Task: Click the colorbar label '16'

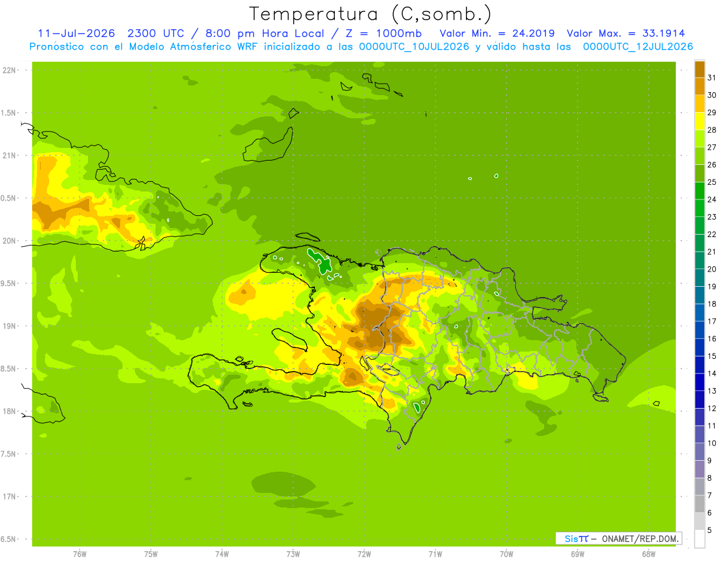Action: click(x=712, y=338)
